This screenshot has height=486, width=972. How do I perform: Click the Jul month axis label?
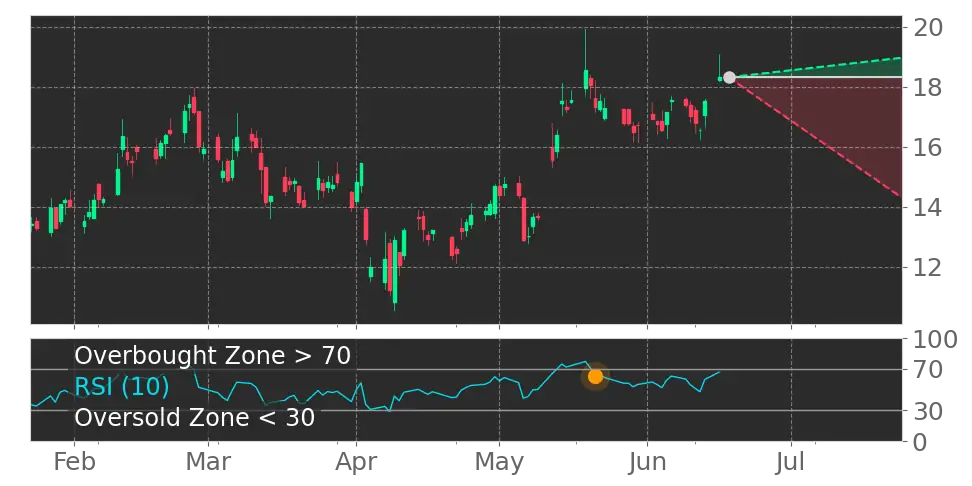click(791, 462)
